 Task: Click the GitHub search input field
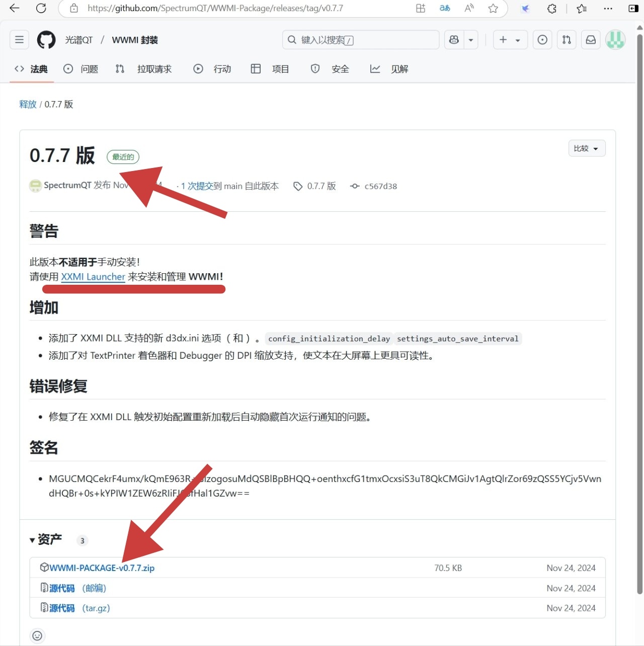pos(361,40)
